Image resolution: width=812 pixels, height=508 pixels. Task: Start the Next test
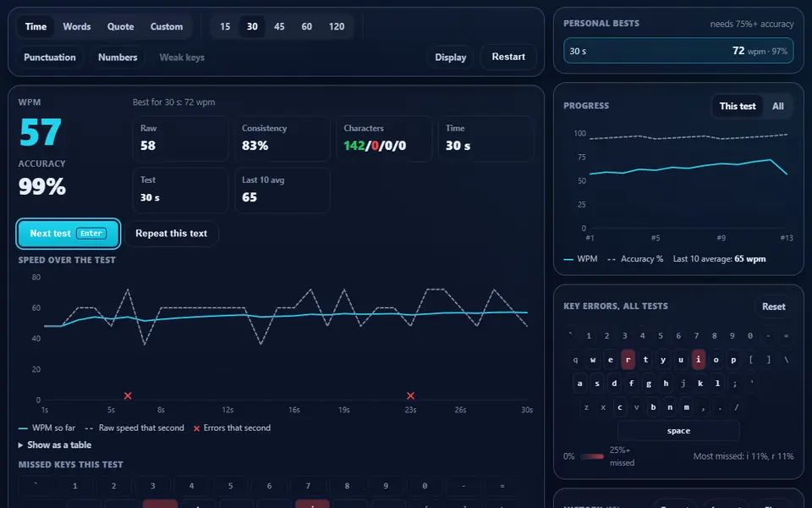pos(69,234)
